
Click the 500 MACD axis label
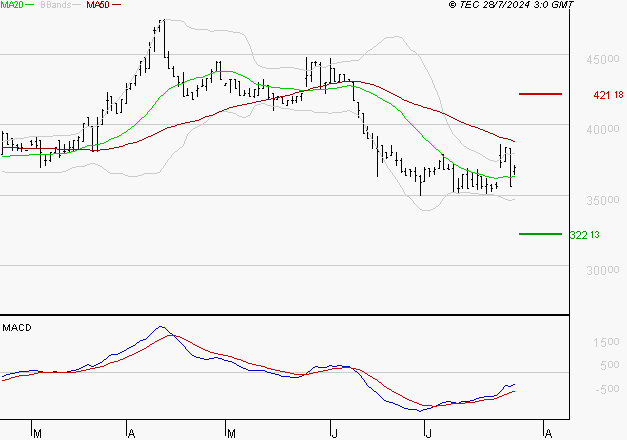[x=610, y=365]
